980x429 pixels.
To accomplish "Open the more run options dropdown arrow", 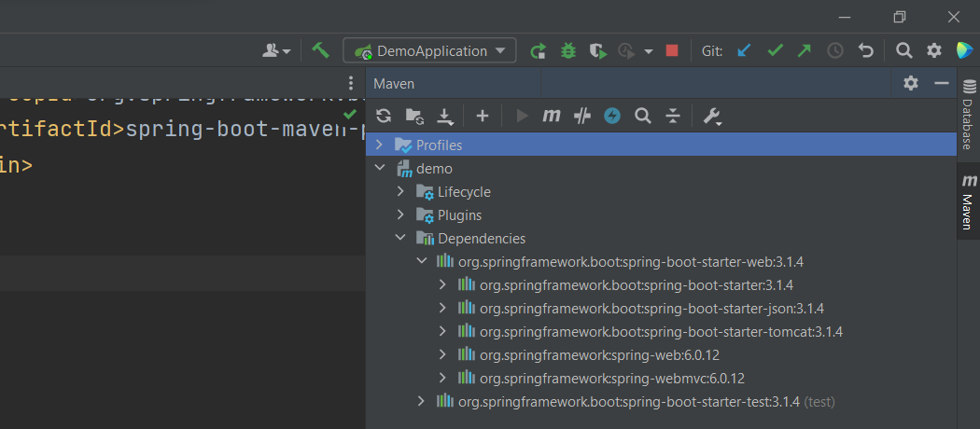I will (x=648, y=51).
